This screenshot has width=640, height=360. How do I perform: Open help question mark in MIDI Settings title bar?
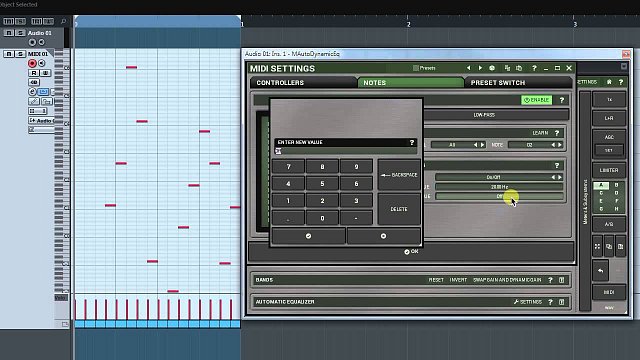pyautogui.click(x=534, y=68)
